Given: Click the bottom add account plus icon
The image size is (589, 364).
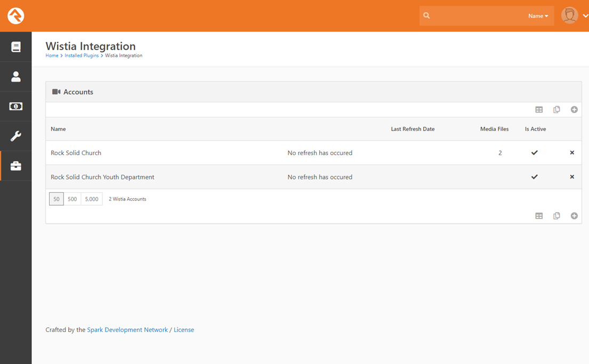Looking at the screenshot, I should coord(574,216).
